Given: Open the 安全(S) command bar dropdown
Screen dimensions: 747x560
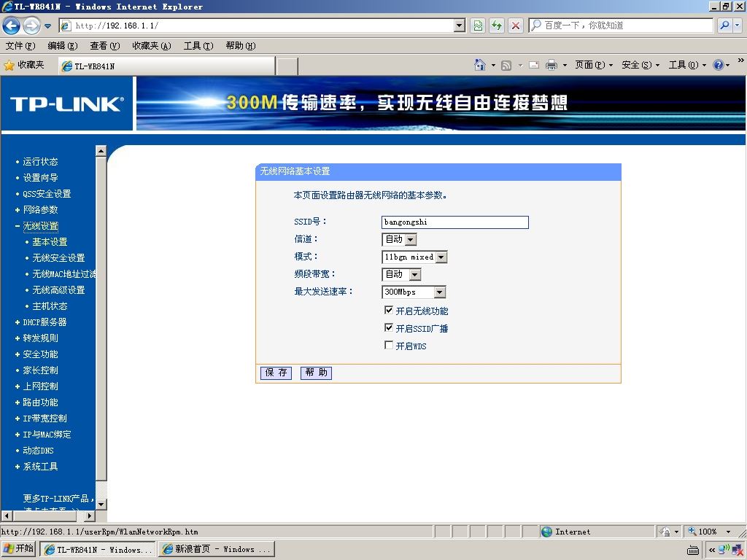Looking at the screenshot, I should pyautogui.click(x=640, y=65).
